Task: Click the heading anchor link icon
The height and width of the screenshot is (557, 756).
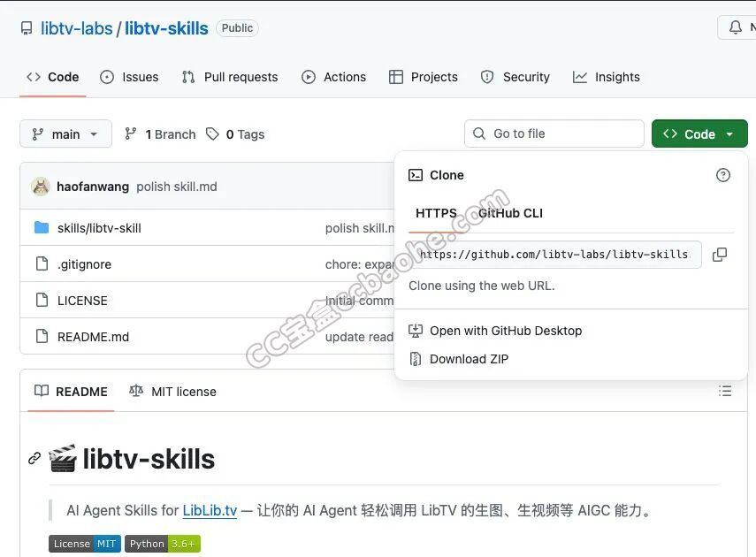Action: pyautogui.click(x=34, y=458)
